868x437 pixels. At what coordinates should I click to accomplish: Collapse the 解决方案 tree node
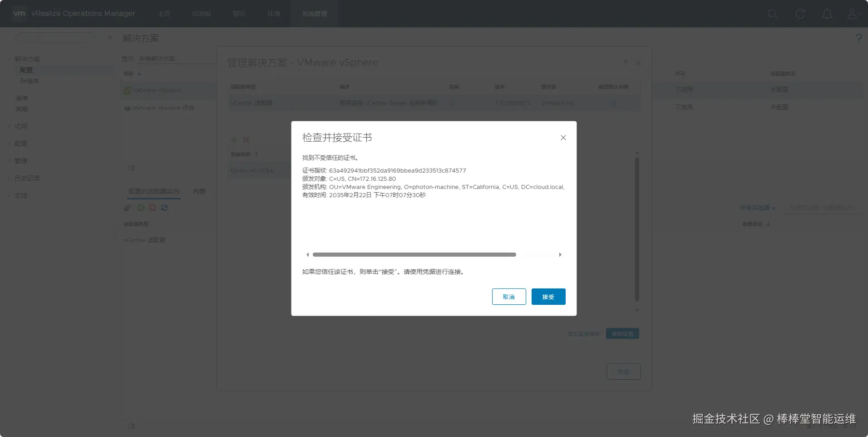(x=9, y=59)
